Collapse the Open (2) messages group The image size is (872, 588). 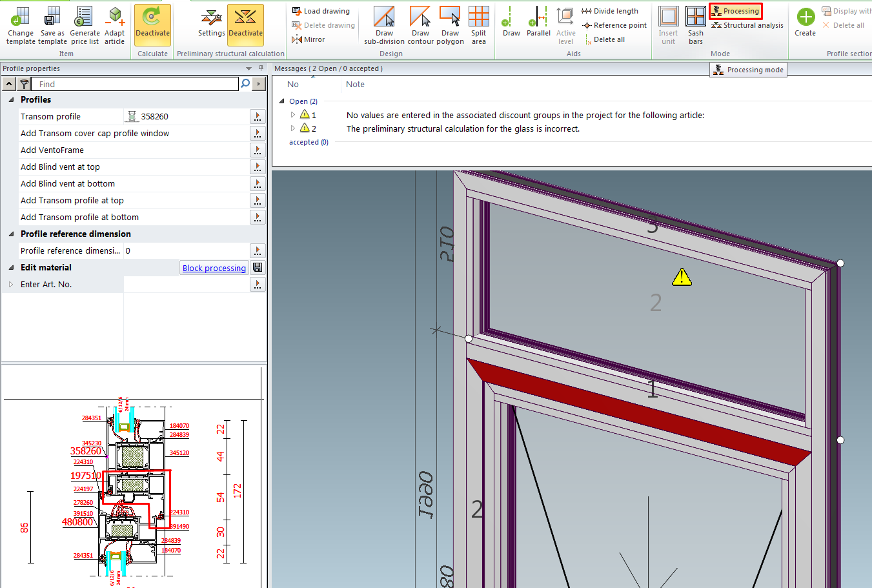click(281, 101)
